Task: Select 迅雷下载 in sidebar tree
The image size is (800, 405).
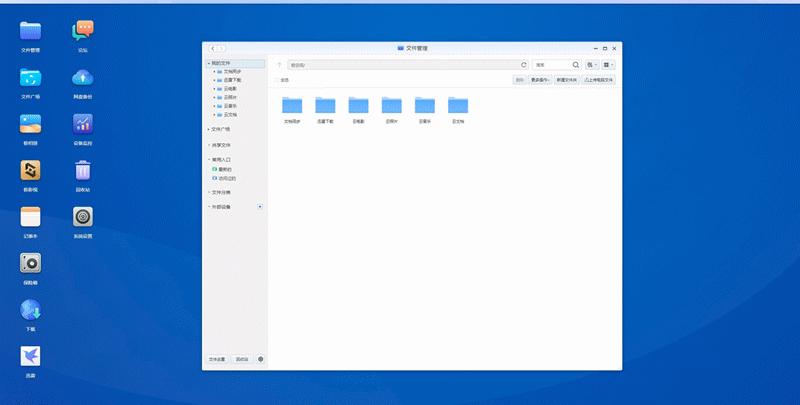Action: (232, 80)
